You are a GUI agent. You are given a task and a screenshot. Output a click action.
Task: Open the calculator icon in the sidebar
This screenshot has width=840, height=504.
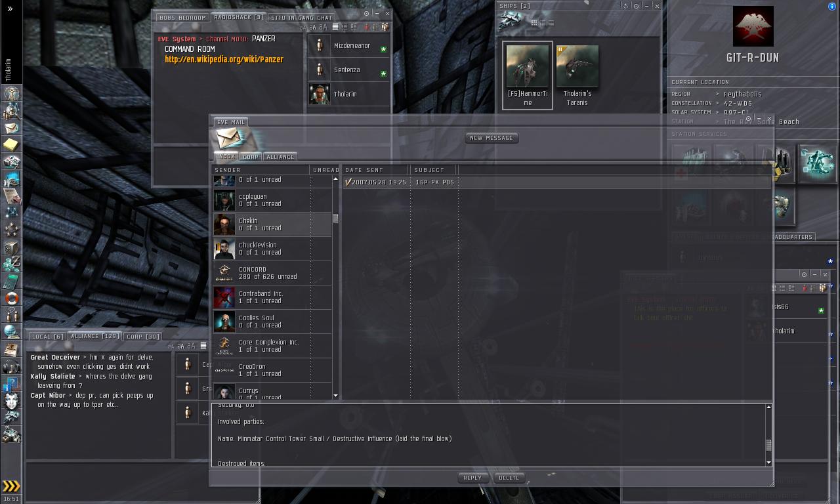pos(12,281)
